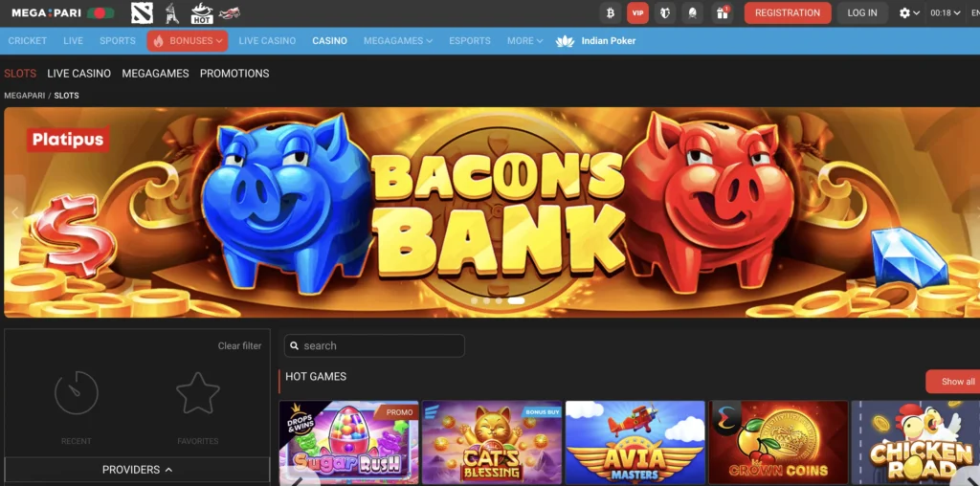Click into the games search field
Image resolution: width=980 pixels, height=486 pixels.
coord(374,345)
